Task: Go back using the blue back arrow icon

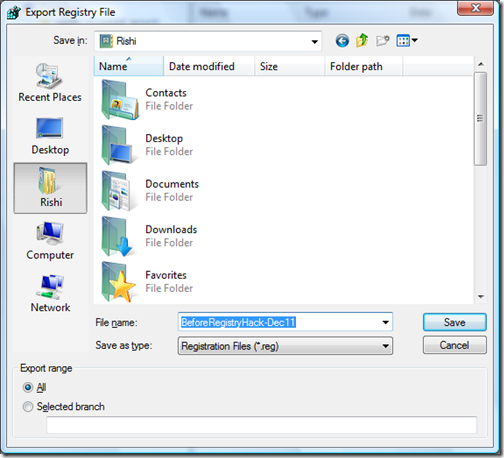Action: pyautogui.click(x=342, y=41)
